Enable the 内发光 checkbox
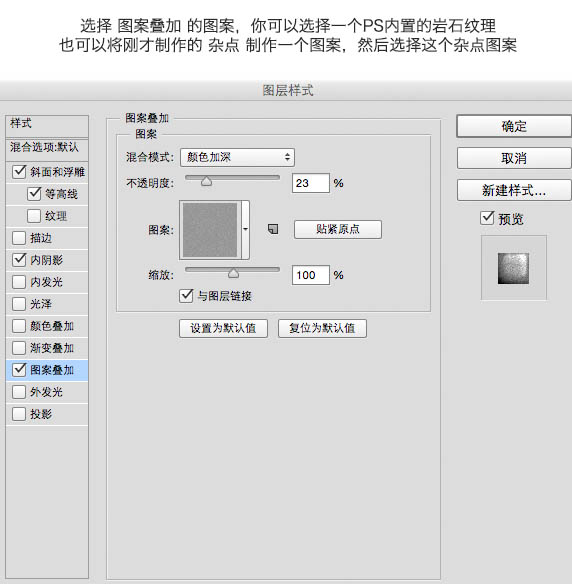The image size is (572, 584). point(19,282)
